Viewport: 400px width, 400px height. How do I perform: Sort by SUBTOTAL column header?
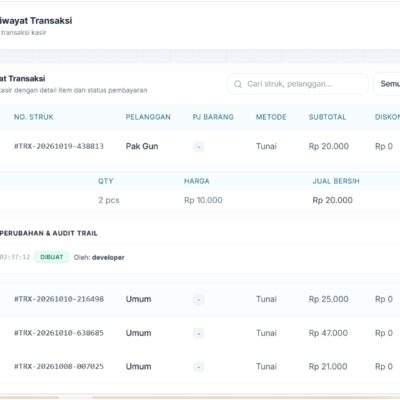point(327,117)
